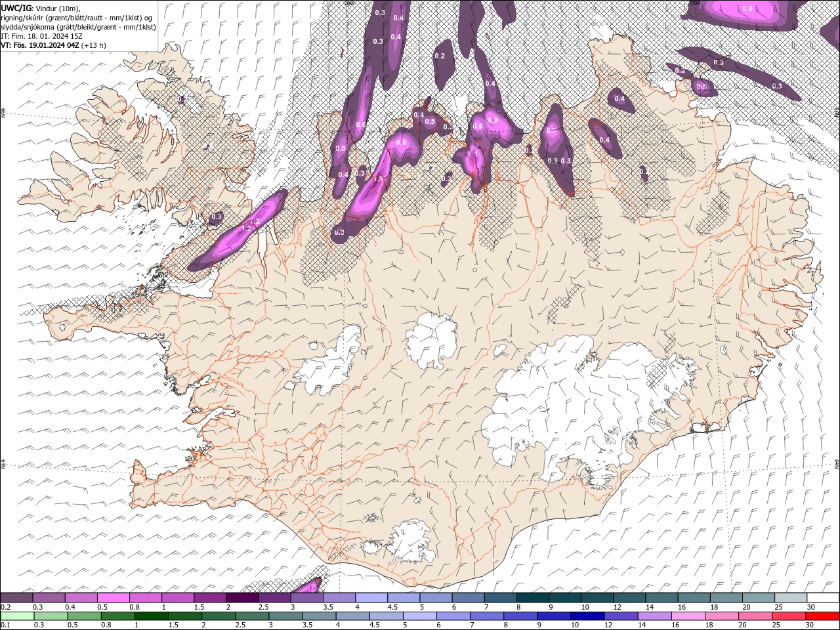Pick the light pink 16 swatch, lower legend row
Screen dimensions: 840x630
(x=689, y=616)
